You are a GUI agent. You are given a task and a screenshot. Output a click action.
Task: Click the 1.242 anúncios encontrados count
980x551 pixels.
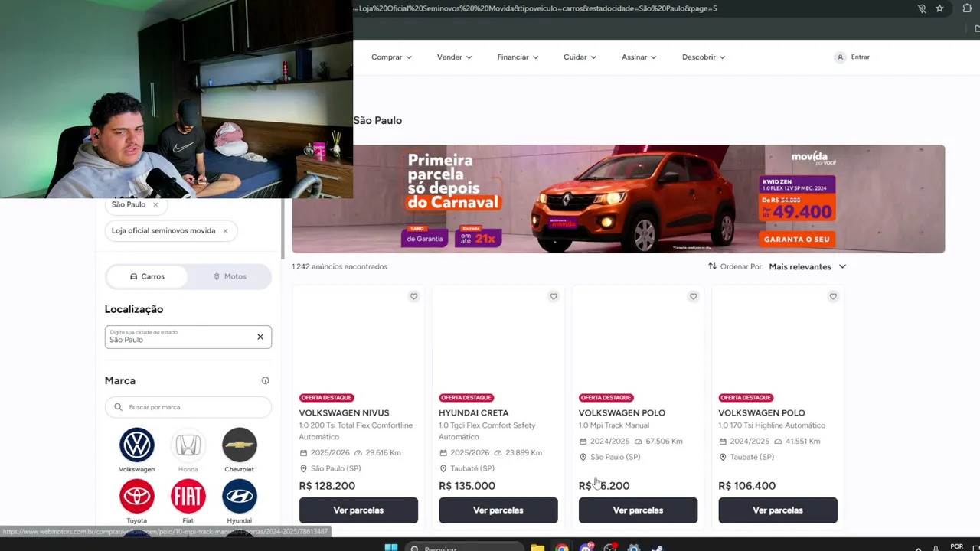(339, 266)
